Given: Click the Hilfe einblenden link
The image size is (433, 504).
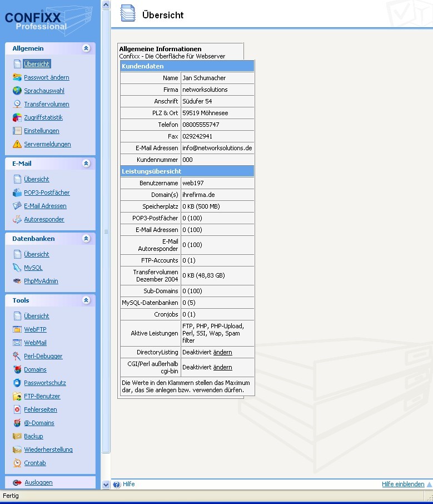Looking at the screenshot, I should click(x=402, y=485).
